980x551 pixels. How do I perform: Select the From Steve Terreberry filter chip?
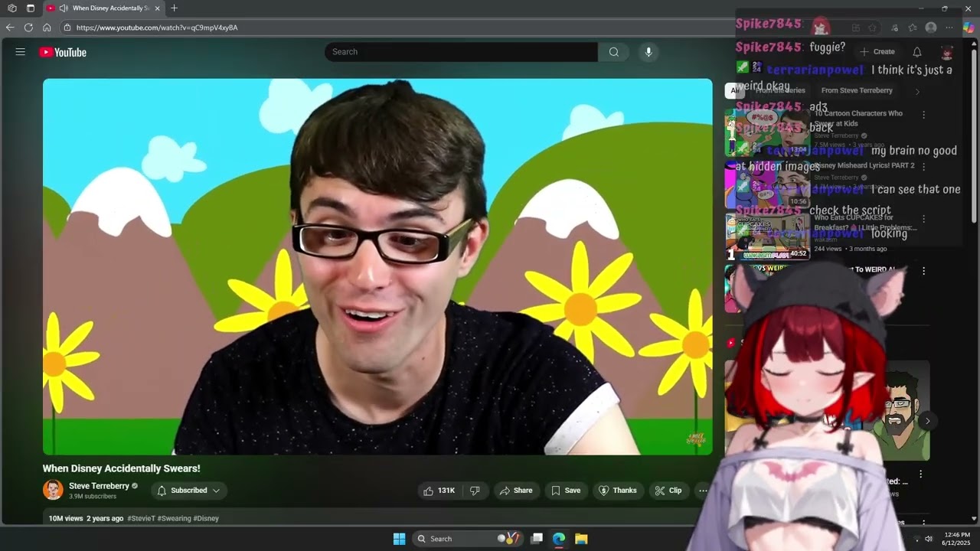pos(857,90)
